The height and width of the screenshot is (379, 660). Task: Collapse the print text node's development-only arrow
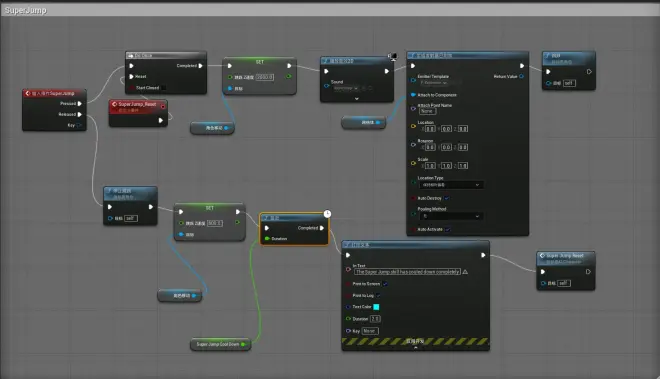[x=415, y=348]
